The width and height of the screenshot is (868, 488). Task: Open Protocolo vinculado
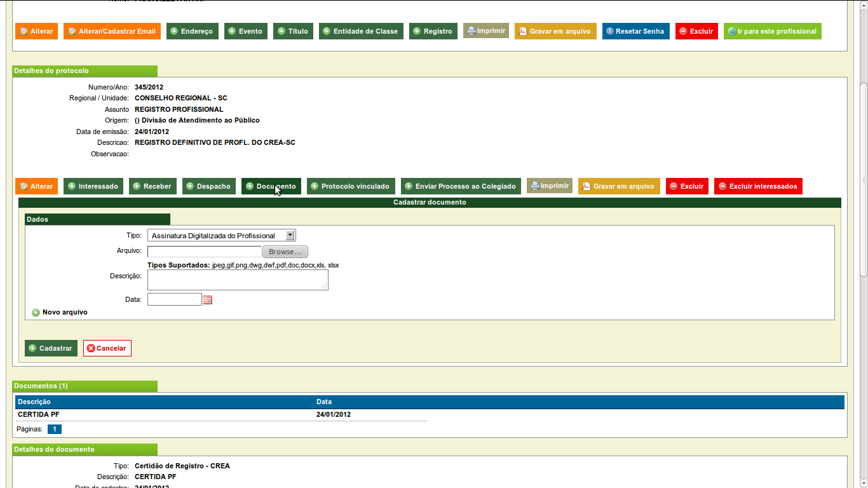(x=351, y=186)
